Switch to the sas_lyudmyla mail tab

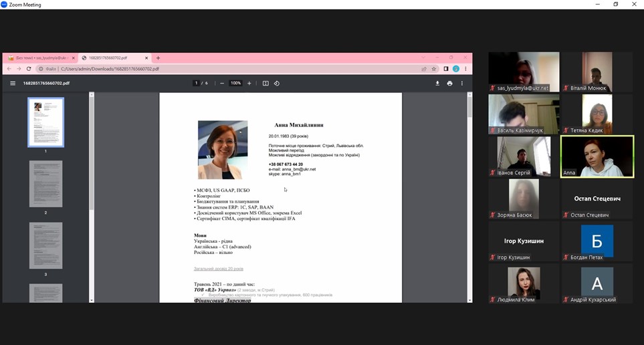[x=39, y=58]
